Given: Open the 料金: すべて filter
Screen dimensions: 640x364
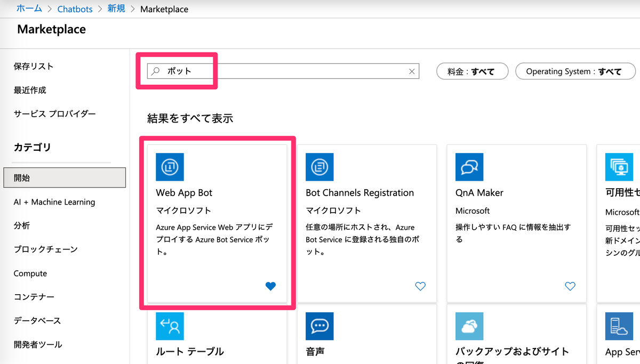Looking at the screenshot, I should [x=472, y=71].
